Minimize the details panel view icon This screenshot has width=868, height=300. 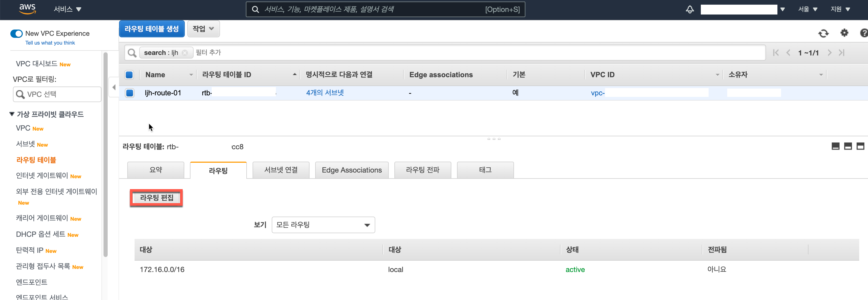835,146
